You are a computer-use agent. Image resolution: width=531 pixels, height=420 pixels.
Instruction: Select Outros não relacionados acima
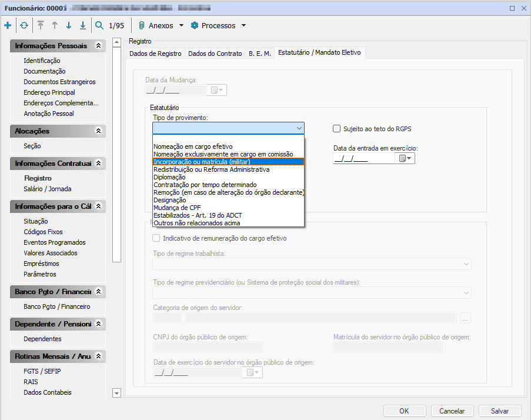click(229, 223)
